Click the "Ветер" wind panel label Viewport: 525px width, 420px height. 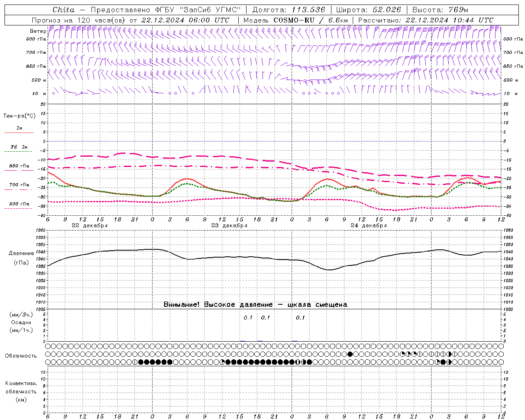click(38, 31)
